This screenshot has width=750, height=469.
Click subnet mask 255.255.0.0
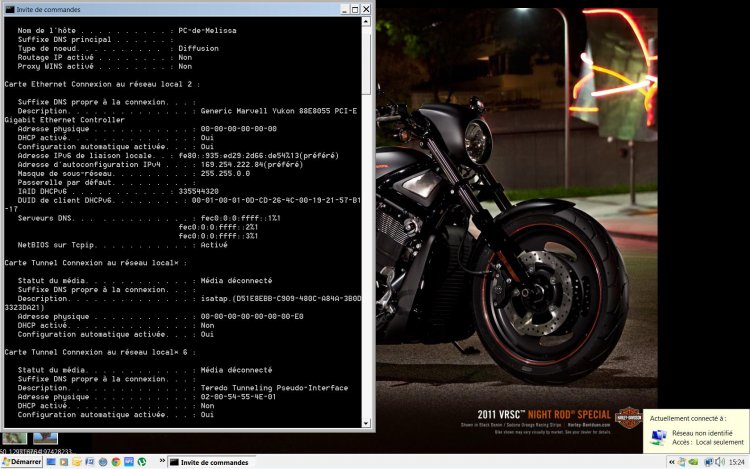pos(225,174)
